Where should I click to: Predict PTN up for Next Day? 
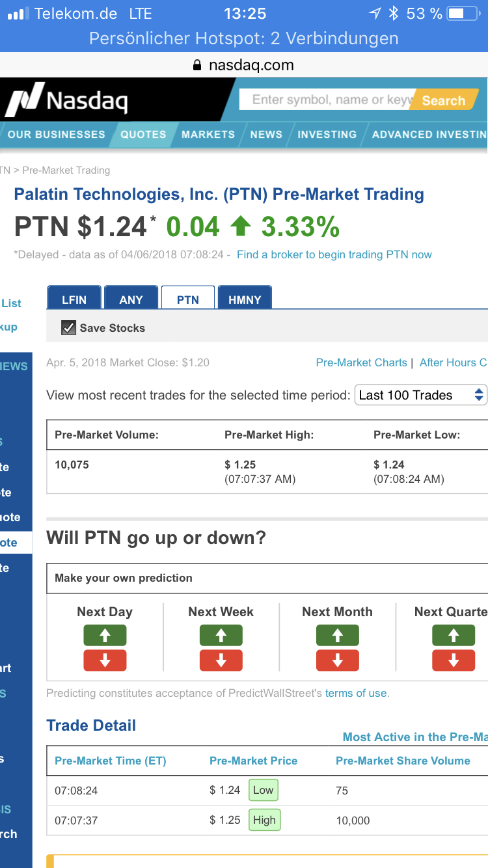(105, 635)
